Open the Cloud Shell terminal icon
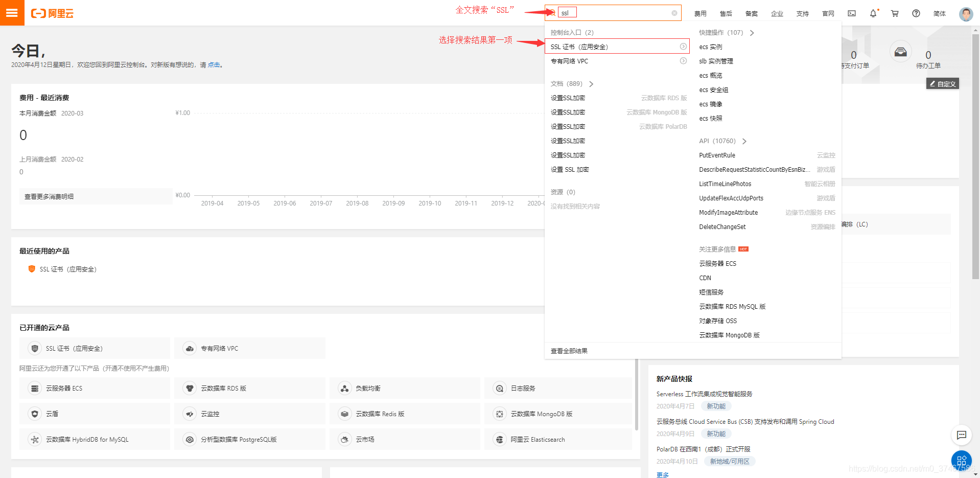Image resolution: width=980 pixels, height=478 pixels. (852, 13)
